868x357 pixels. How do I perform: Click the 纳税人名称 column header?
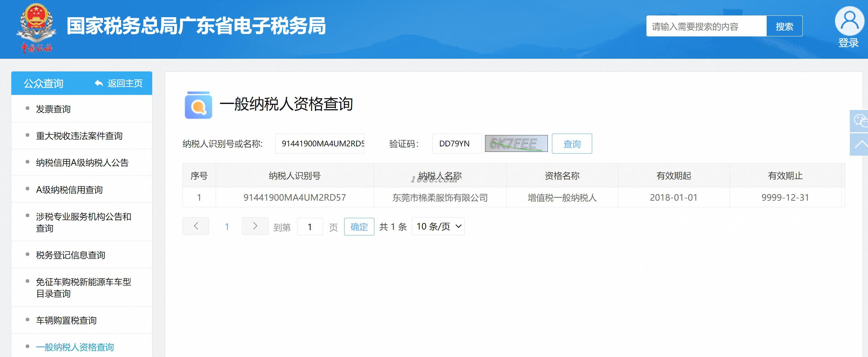tap(440, 176)
